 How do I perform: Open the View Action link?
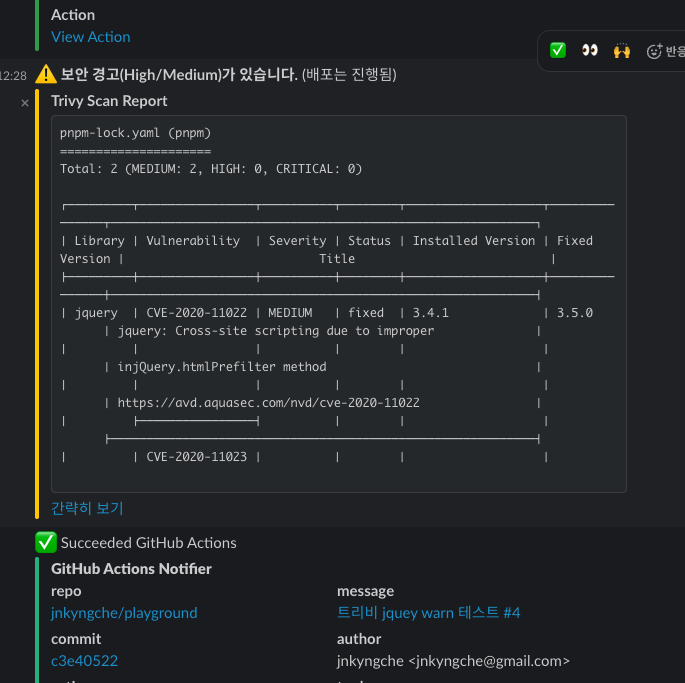91,37
